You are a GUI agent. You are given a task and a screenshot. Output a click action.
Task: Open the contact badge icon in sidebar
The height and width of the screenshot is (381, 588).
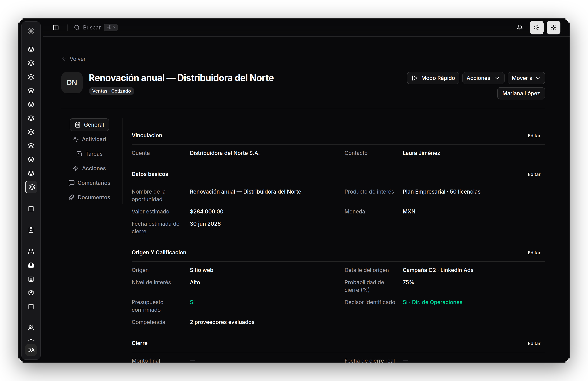coord(31,279)
